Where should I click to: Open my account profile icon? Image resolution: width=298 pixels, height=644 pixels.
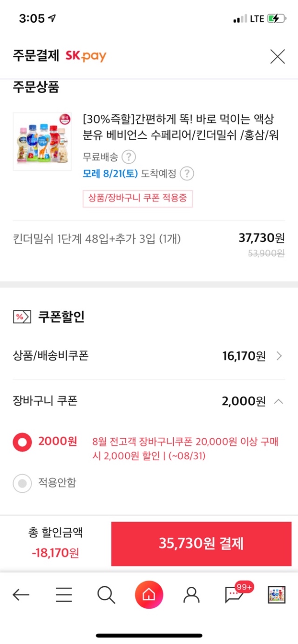[191, 594]
